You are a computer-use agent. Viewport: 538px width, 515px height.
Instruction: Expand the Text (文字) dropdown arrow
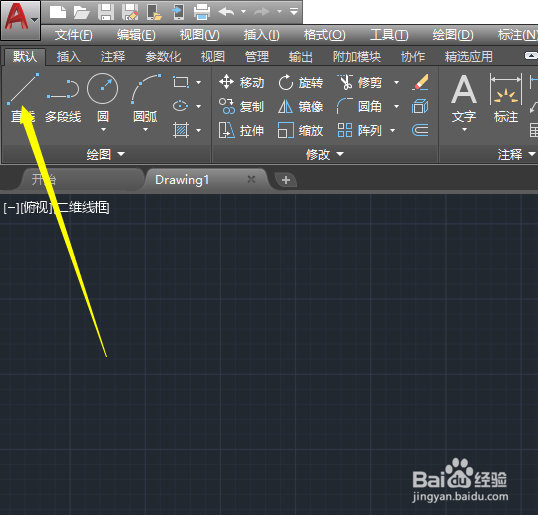(x=464, y=130)
